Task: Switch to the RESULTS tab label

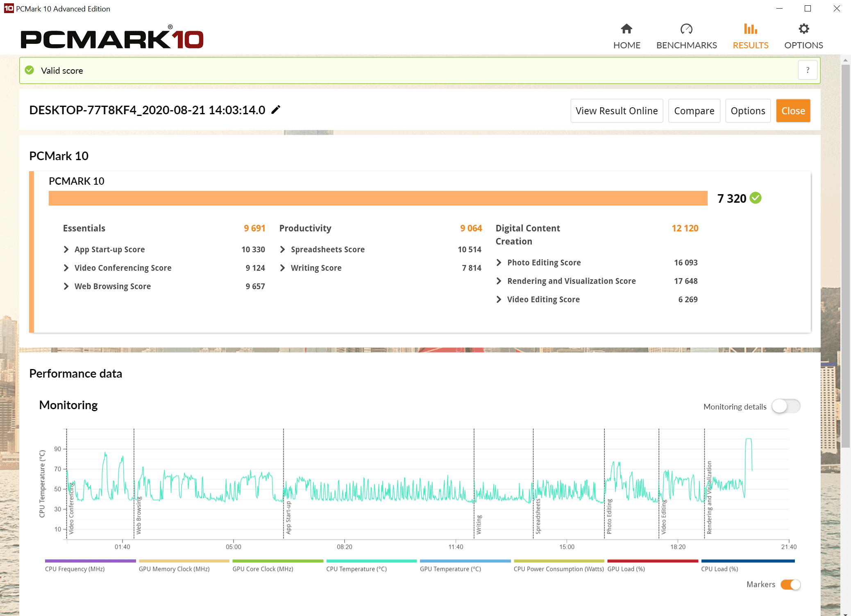Action: [750, 45]
